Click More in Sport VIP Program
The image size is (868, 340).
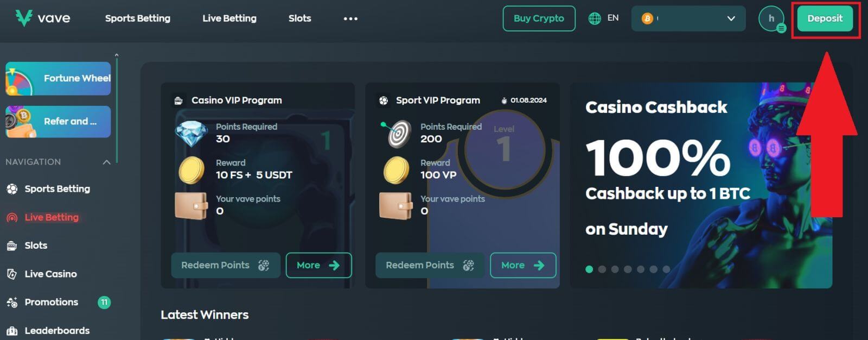[523, 265]
